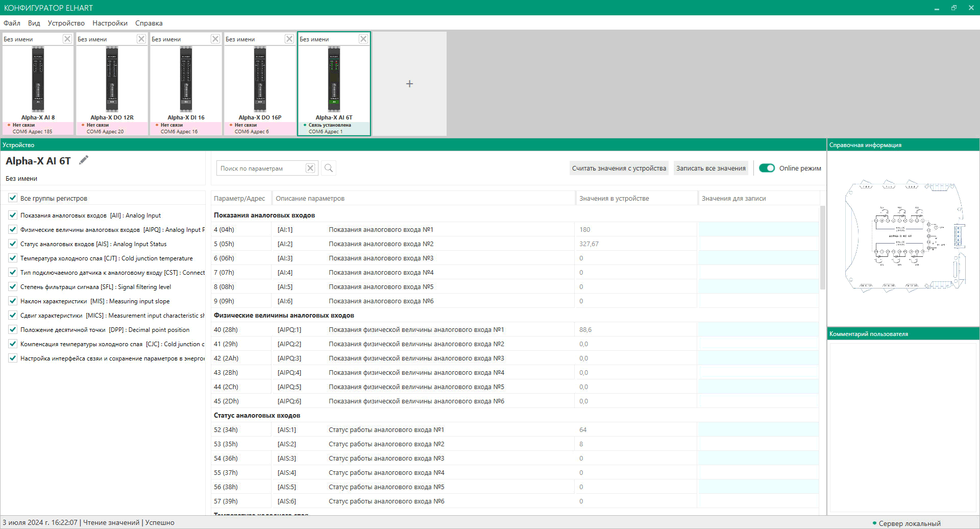This screenshot has height=529, width=980.
Task: Click write-value cell for [AI:2] row
Action: click(x=758, y=244)
